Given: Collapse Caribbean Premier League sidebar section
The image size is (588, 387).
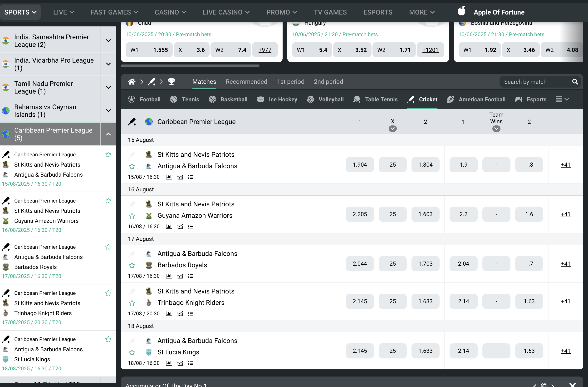Looking at the screenshot, I should (108, 134).
